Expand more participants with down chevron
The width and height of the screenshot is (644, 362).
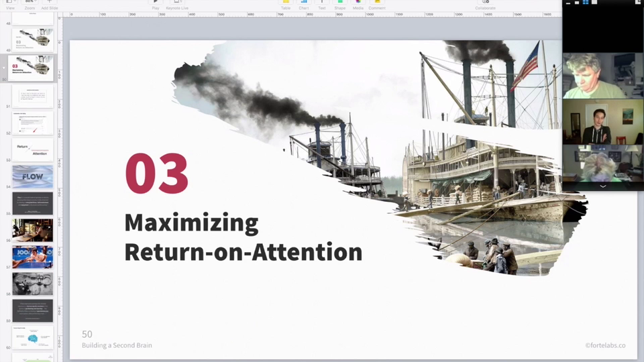coord(603,186)
